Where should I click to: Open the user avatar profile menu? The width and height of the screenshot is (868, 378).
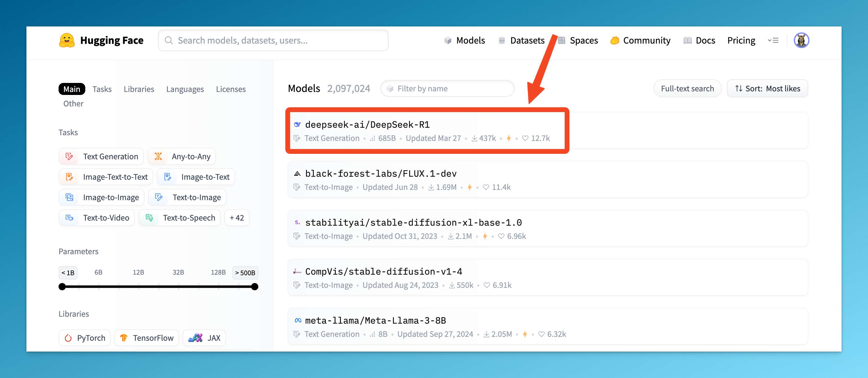(801, 41)
